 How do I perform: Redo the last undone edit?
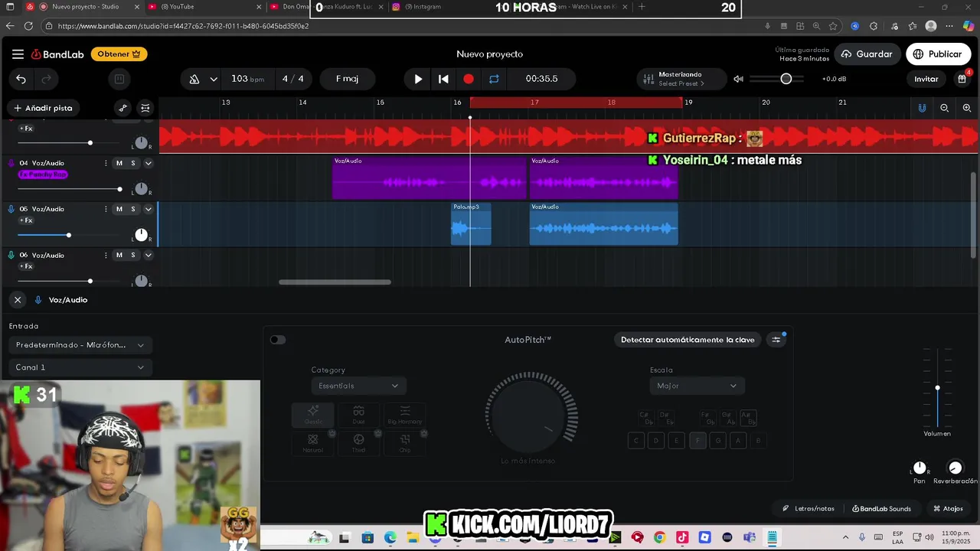[46, 79]
